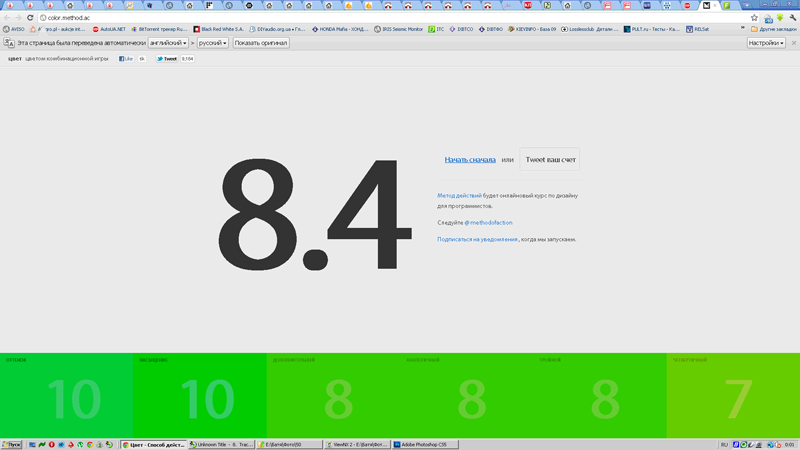Screen dimensions: 800x450
Task: Close the translation bar
Action: pos(794,43)
